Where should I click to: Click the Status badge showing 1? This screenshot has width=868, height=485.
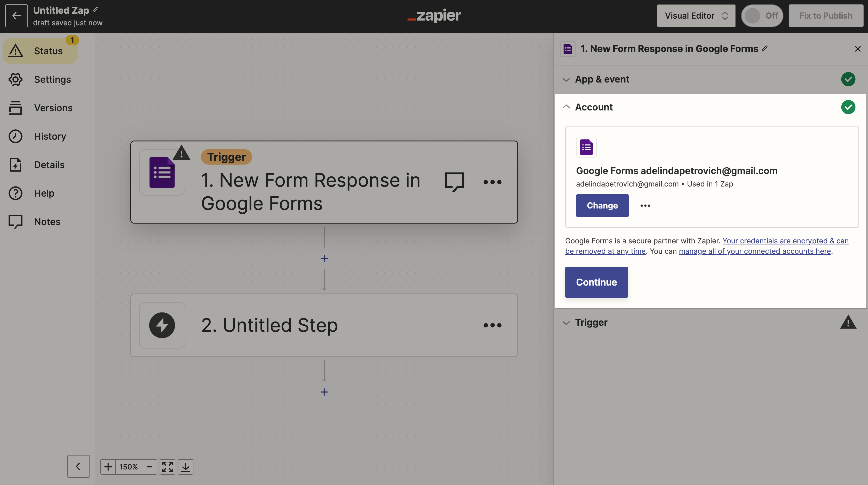coord(72,40)
